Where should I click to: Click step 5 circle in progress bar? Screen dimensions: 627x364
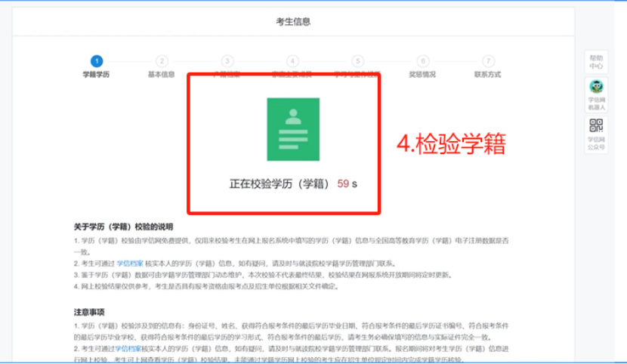pos(357,61)
